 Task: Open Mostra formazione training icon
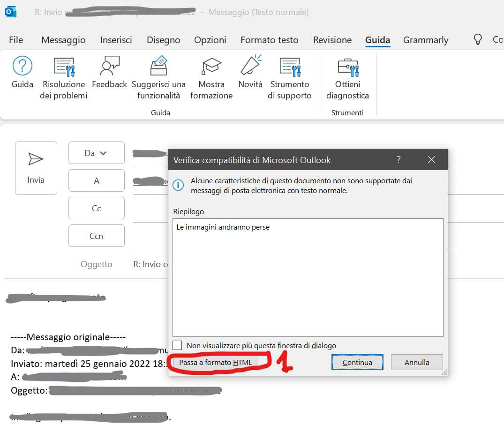211,67
